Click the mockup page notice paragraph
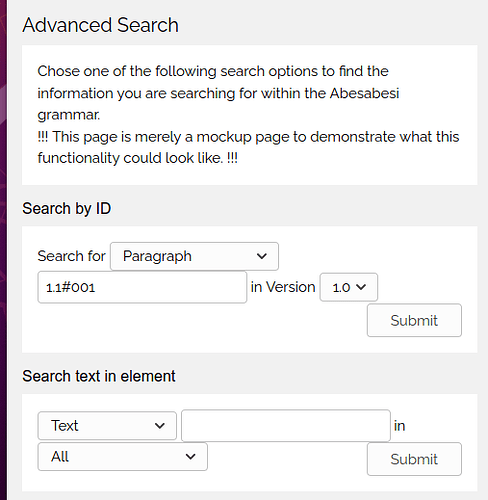This screenshot has width=488, height=500. coord(248,147)
